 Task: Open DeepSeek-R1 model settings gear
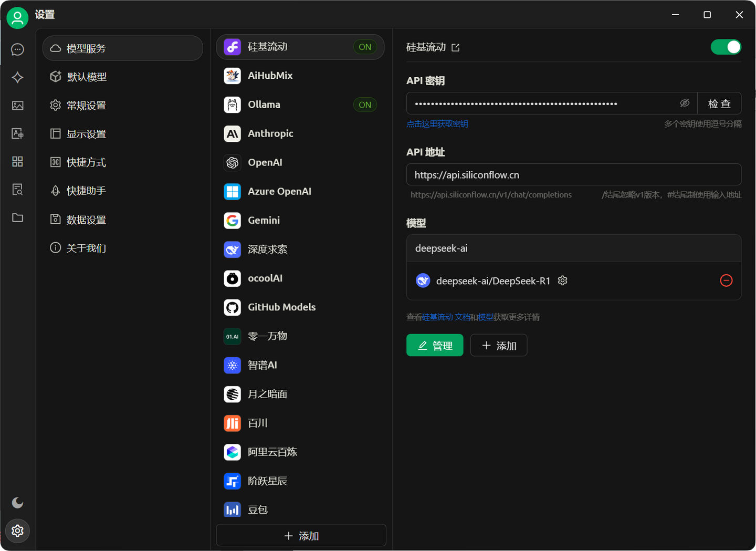point(562,280)
